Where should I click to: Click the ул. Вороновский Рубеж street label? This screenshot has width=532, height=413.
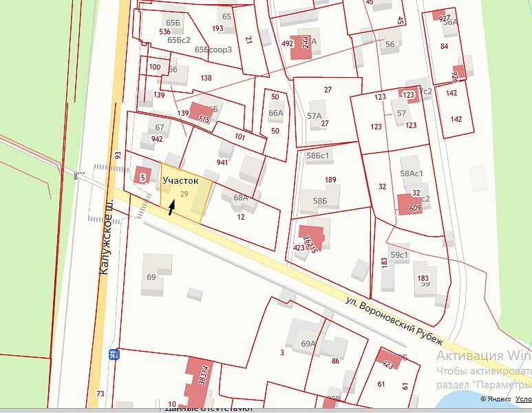pos(394,321)
